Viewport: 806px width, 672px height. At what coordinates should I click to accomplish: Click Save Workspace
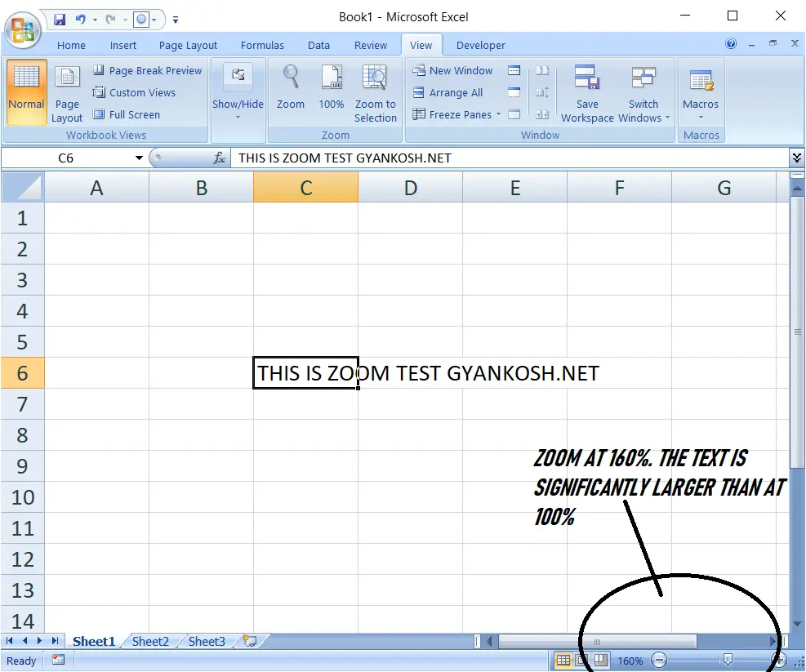(587, 94)
